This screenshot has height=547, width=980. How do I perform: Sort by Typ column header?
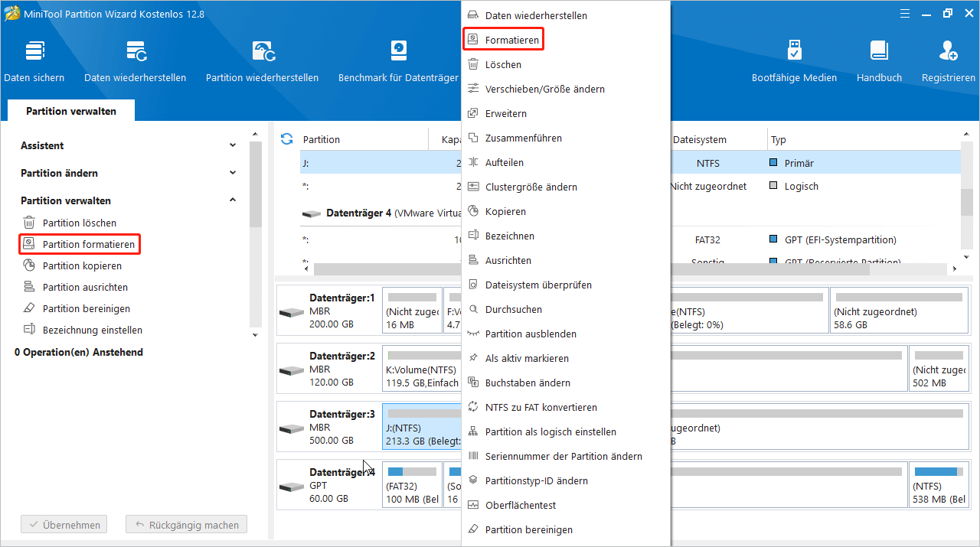pos(778,140)
